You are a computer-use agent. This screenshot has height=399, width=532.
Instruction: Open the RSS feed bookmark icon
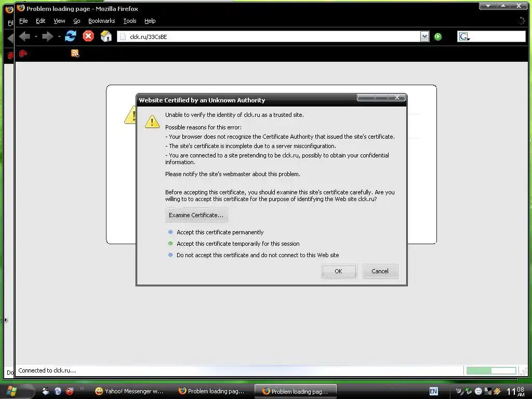75,54
